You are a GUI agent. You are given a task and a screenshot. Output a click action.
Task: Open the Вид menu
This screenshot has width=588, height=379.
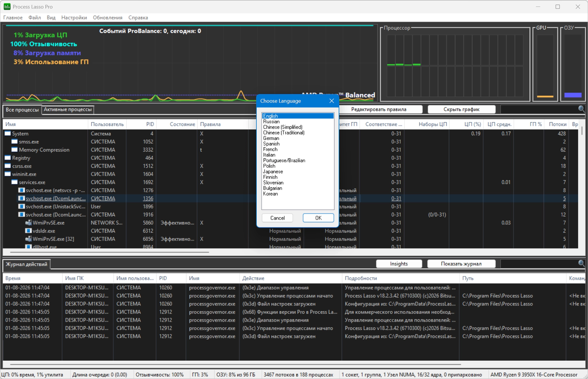pyautogui.click(x=51, y=18)
